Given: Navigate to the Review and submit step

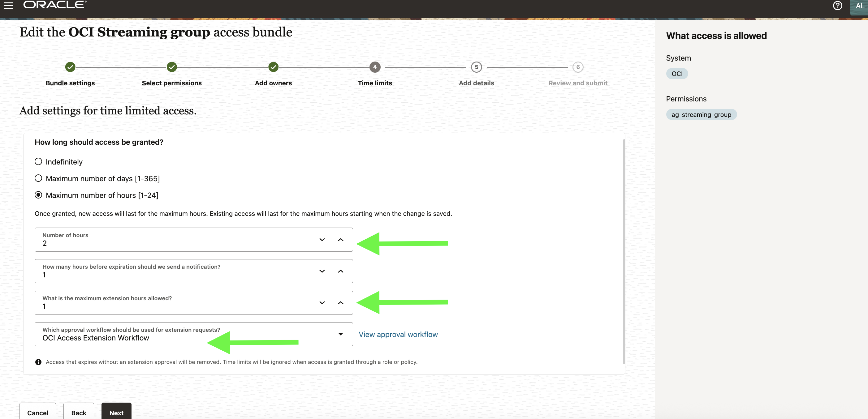Looking at the screenshot, I should (x=577, y=67).
